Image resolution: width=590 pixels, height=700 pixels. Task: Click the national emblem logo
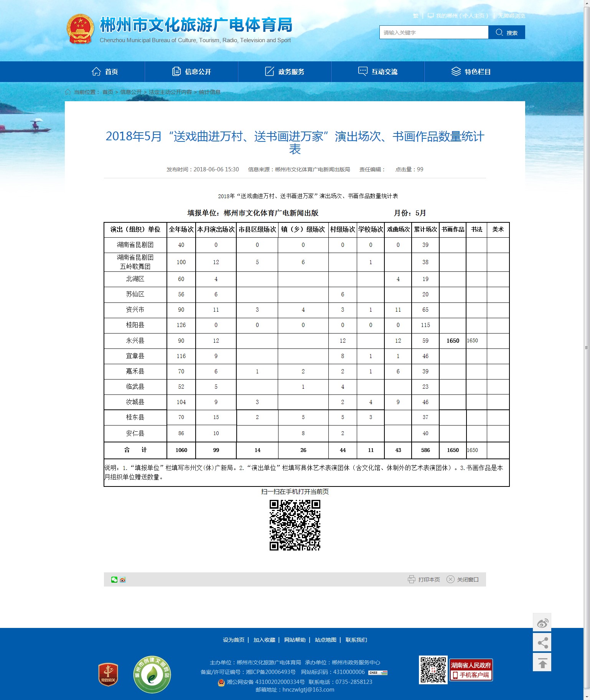click(x=80, y=29)
